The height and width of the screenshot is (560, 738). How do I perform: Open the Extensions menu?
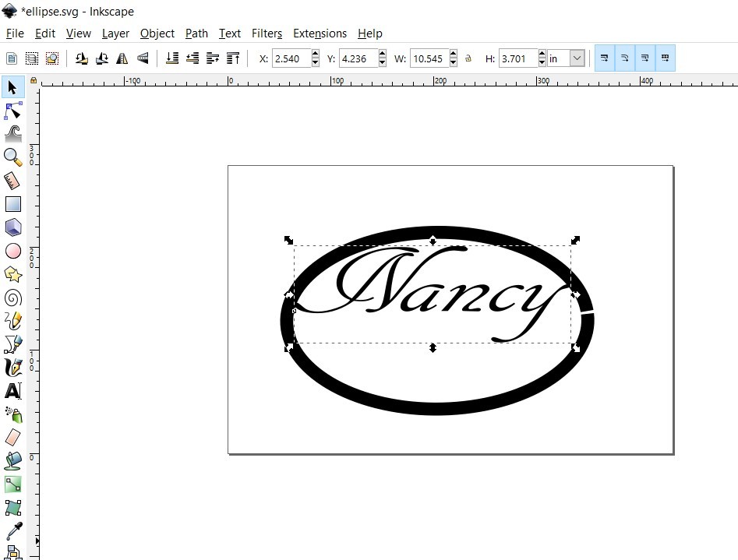[x=320, y=33]
